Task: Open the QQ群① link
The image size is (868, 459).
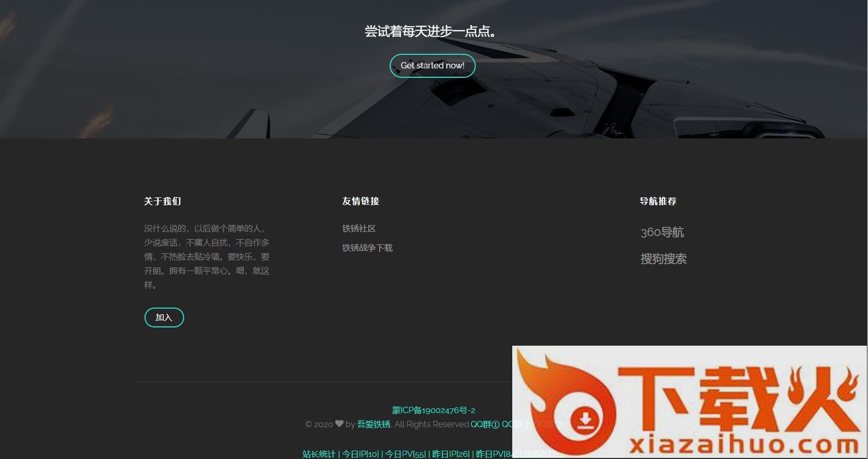Action: coord(485,425)
